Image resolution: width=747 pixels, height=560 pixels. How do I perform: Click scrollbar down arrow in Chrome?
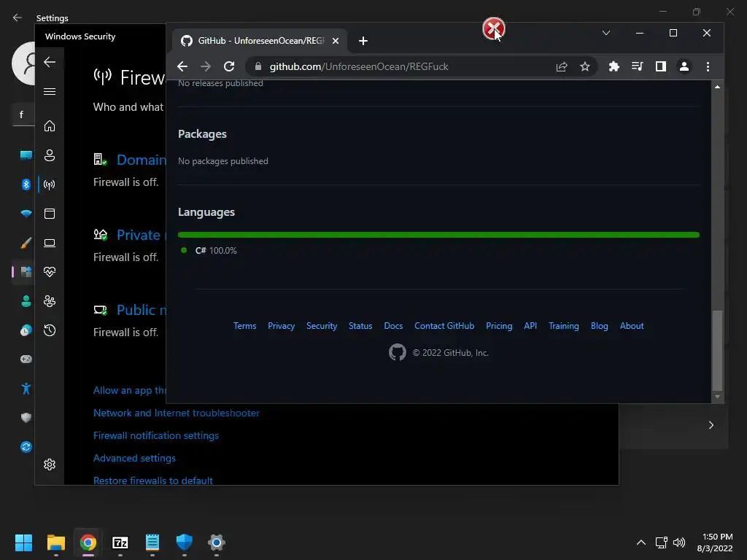[x=717, y=397]
